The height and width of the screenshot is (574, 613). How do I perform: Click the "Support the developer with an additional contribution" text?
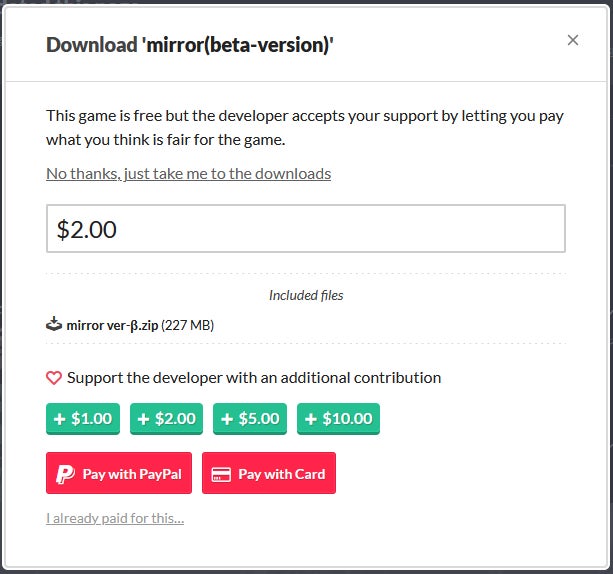pos(254,378)
